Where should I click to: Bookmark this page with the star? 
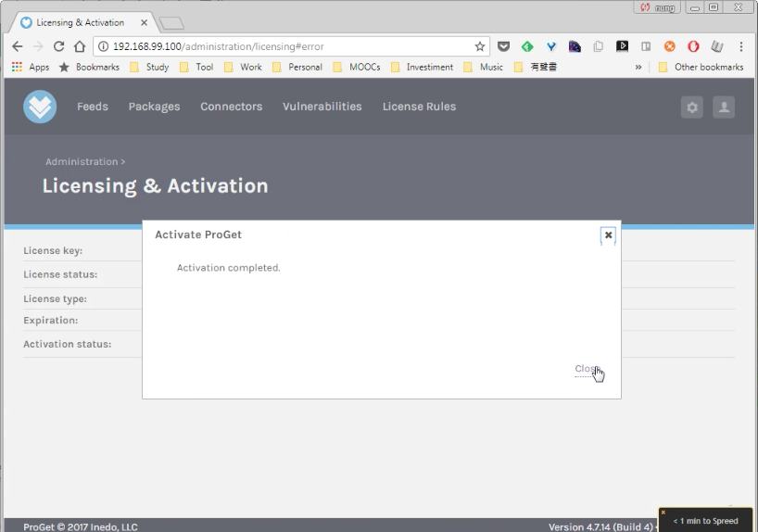point(480,46)
